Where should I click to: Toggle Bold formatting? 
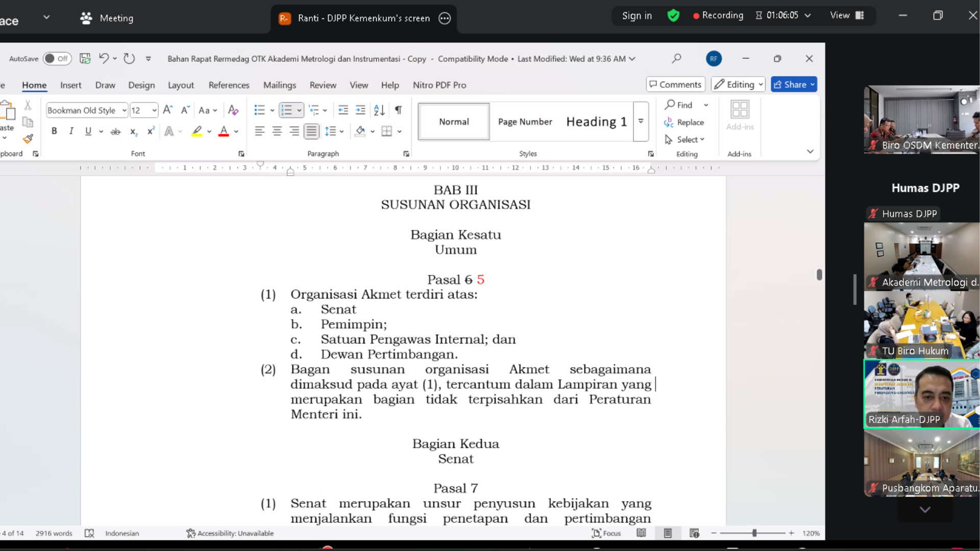(54, 132)
